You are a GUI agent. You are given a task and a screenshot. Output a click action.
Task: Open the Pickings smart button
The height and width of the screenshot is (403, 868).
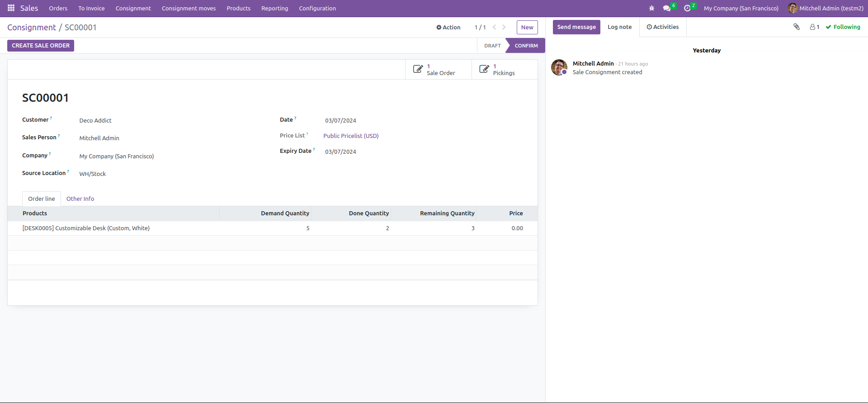(x=505, y=70)
